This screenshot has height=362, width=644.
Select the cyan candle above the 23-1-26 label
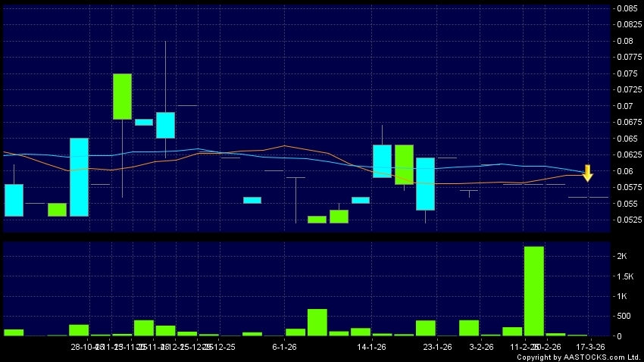coord(425,183)
